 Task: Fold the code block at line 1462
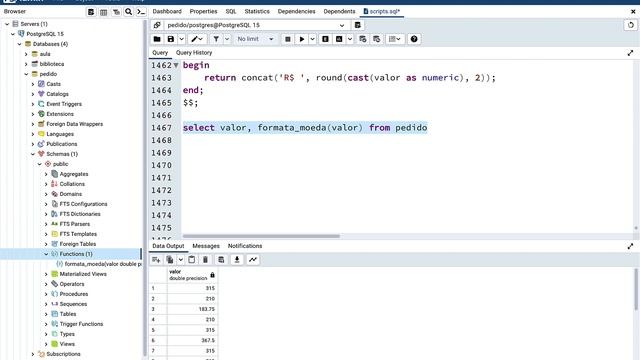(176, 65)
